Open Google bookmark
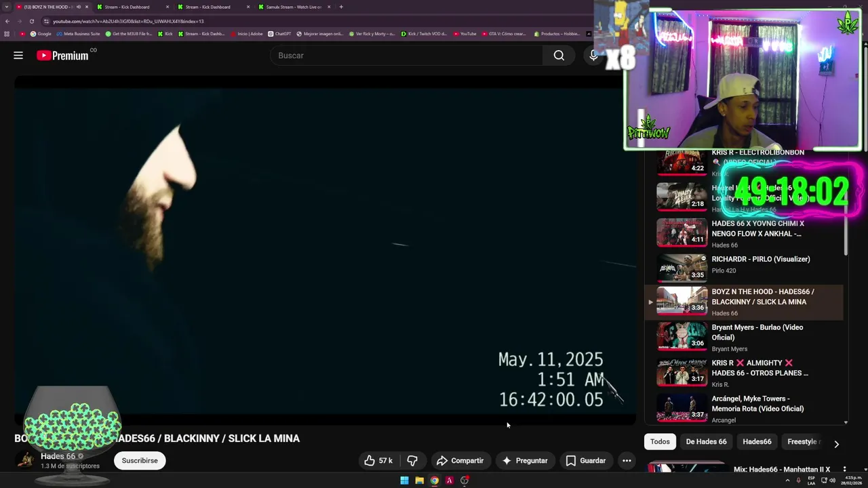The height and width of the screenshot is (488, 868). click(41, 34)
